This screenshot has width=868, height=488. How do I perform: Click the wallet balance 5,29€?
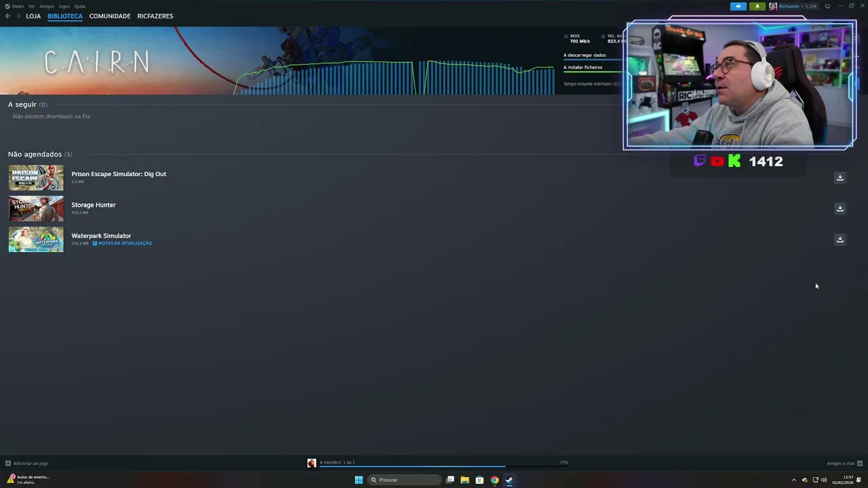coord(810,6)
